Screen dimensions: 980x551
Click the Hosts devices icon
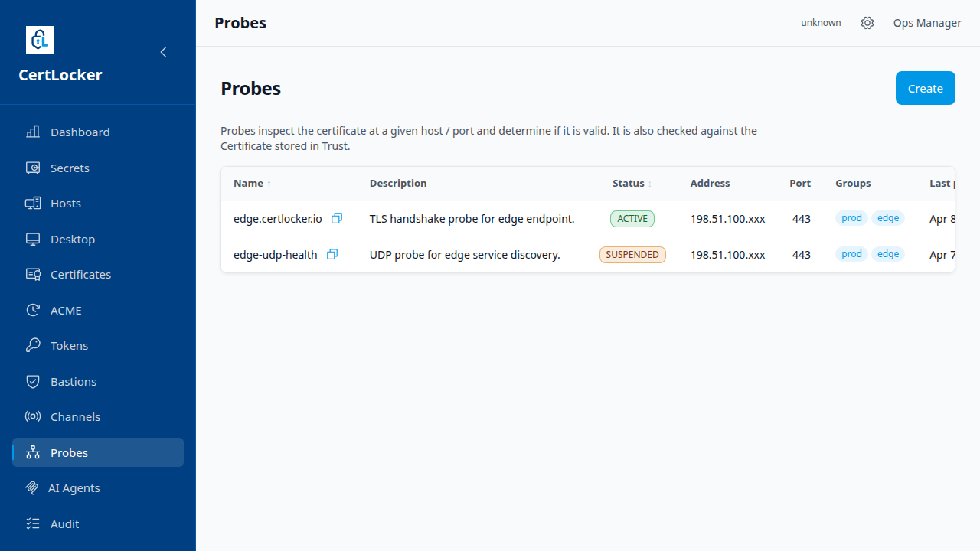tap(33, 204)
